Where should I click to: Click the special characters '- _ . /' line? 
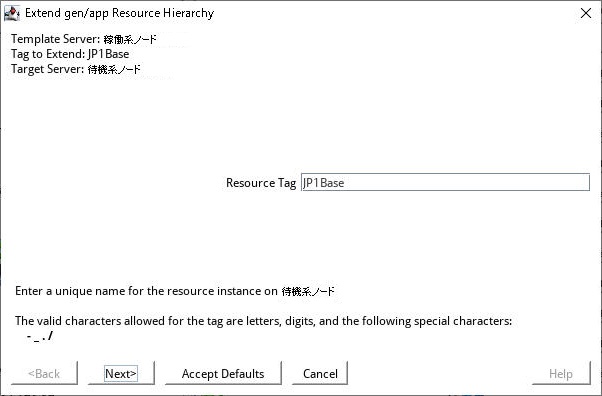pos(40,336)
